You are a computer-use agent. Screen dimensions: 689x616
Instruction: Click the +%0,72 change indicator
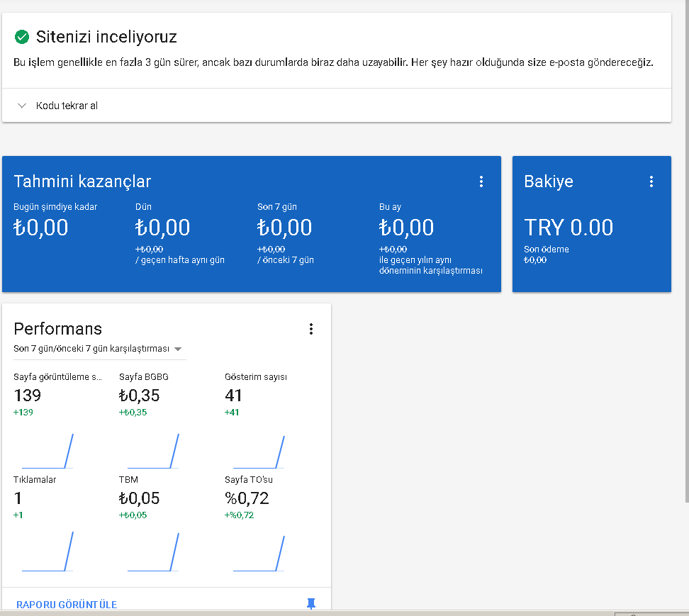(239, 515)
